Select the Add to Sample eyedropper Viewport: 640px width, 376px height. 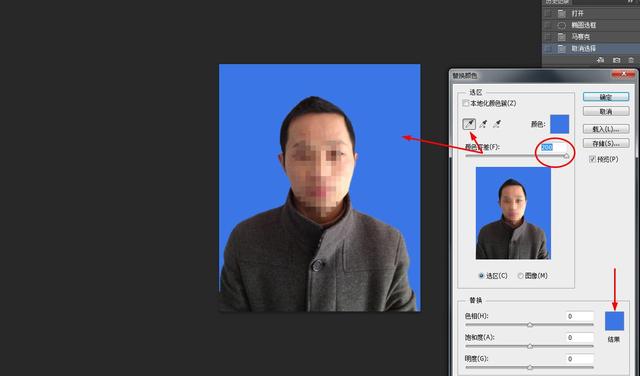point(483,124)
